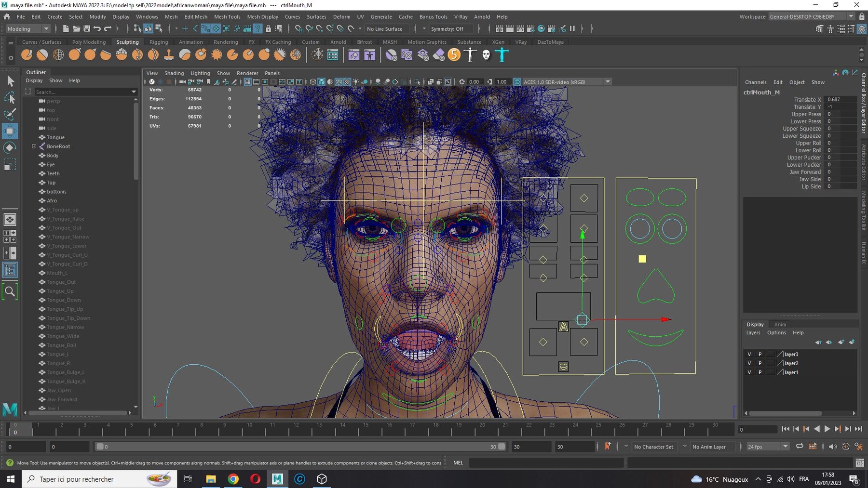The image size is (868, 488).
Task: Toggle playback P box of layer2
Action: click(760, 363)
